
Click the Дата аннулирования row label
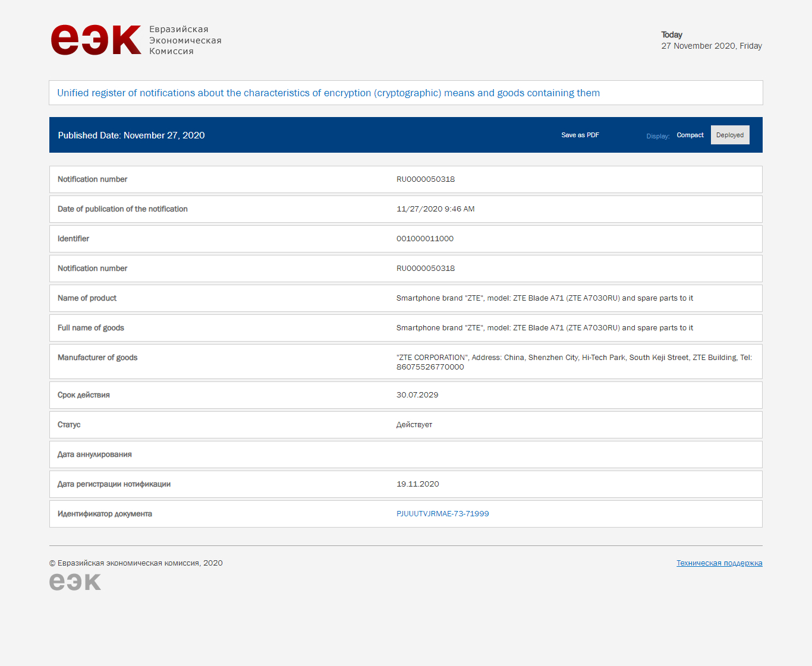[95, 454]
